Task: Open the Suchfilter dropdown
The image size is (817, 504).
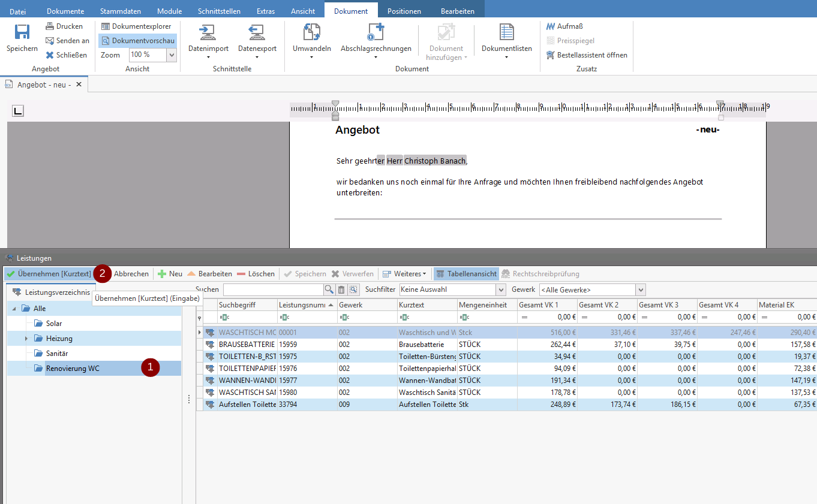Action: (x=501, y=290)
